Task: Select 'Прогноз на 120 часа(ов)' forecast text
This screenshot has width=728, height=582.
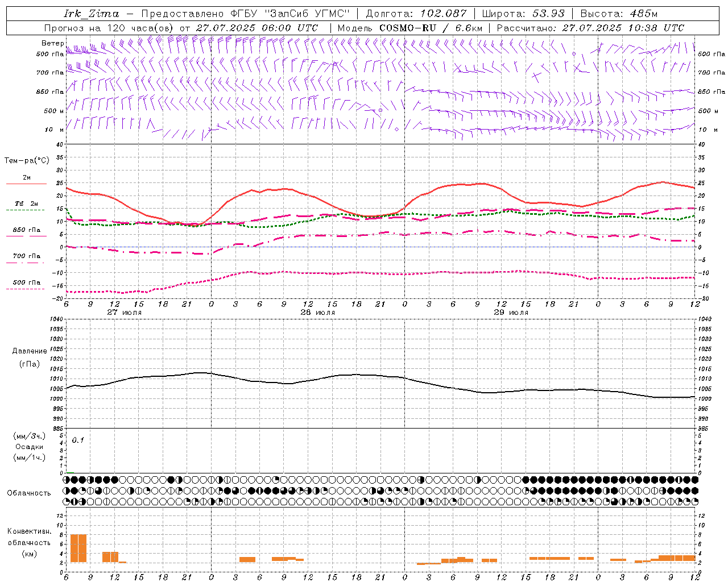Action: pyautogui.click(x=109, y=28)
